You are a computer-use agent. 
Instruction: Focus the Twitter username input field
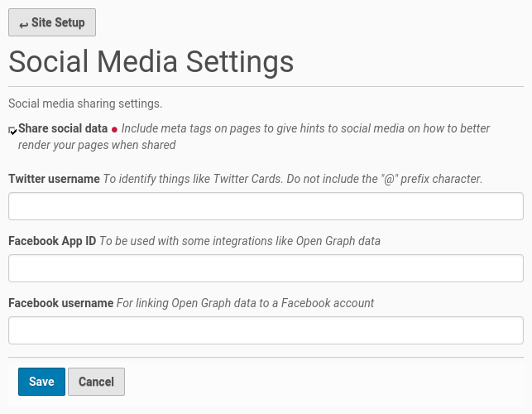click(266, 206)
